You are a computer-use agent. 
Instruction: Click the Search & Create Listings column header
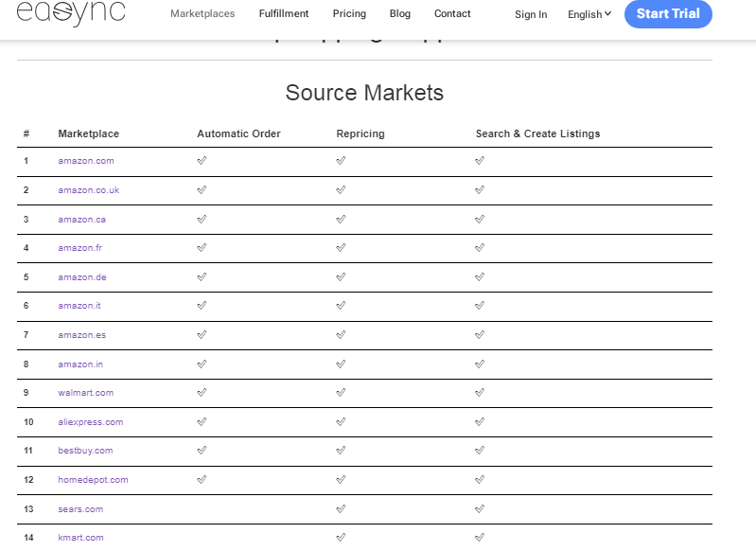pyautogui.click(x=538, y=133)
